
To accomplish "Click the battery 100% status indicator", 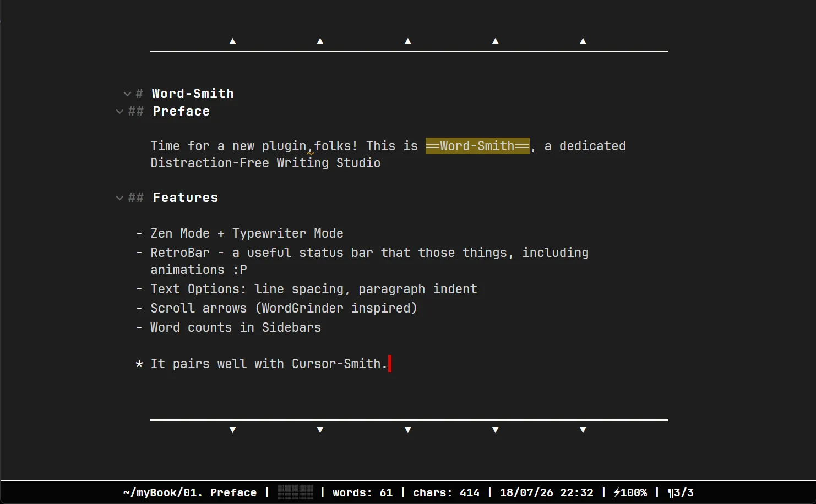I will coord(630,492).
